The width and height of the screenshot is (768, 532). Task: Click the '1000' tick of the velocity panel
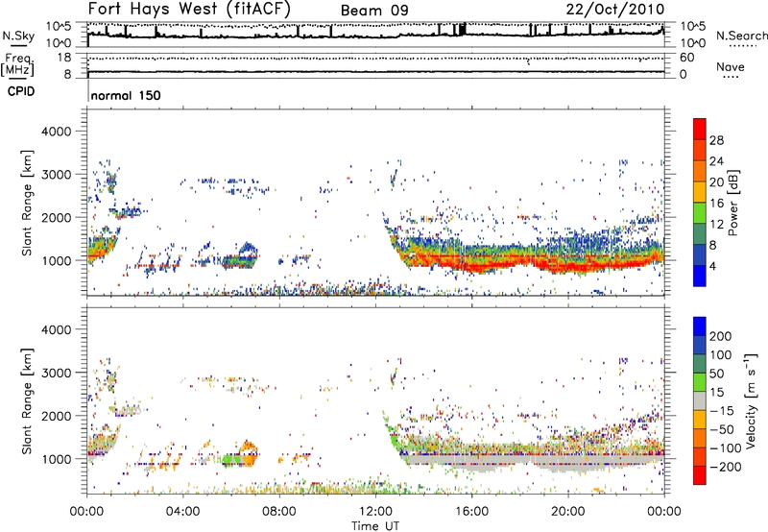pyautogui.click(x=57, y=459)
